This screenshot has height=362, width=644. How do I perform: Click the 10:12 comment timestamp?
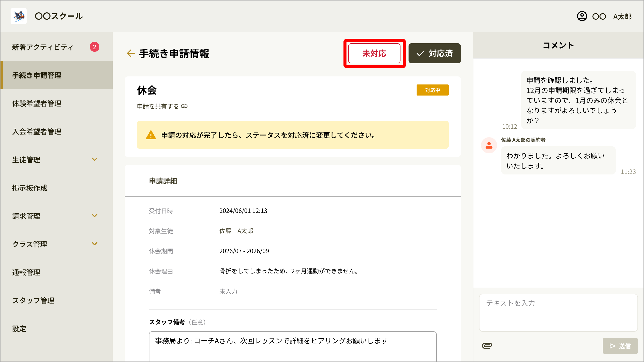(509, 126)
